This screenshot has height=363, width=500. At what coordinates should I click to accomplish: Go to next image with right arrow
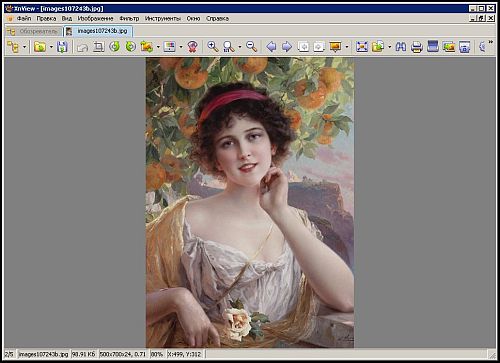(287, 47)
